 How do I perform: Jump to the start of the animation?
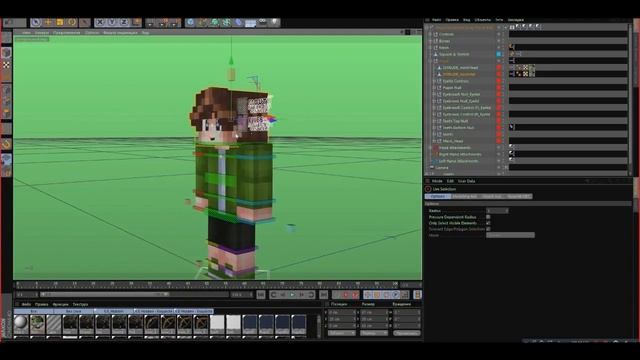[261, 294]
